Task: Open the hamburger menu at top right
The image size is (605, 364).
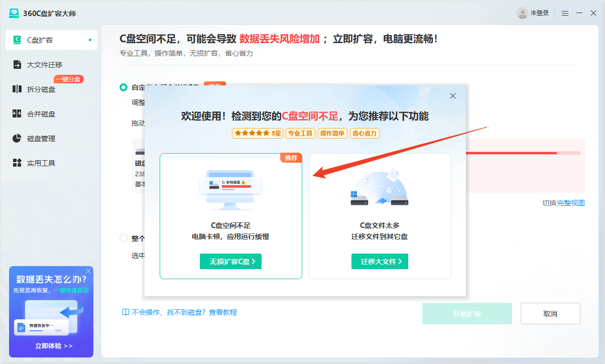Action: [x=564, y=13]
